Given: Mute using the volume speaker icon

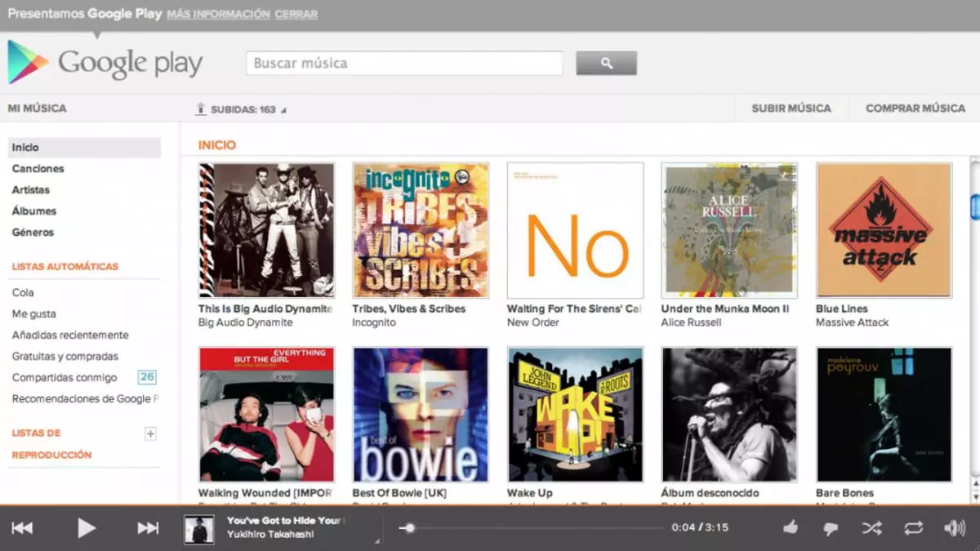Looking at the screenshot, I should (x=954, y=528).
